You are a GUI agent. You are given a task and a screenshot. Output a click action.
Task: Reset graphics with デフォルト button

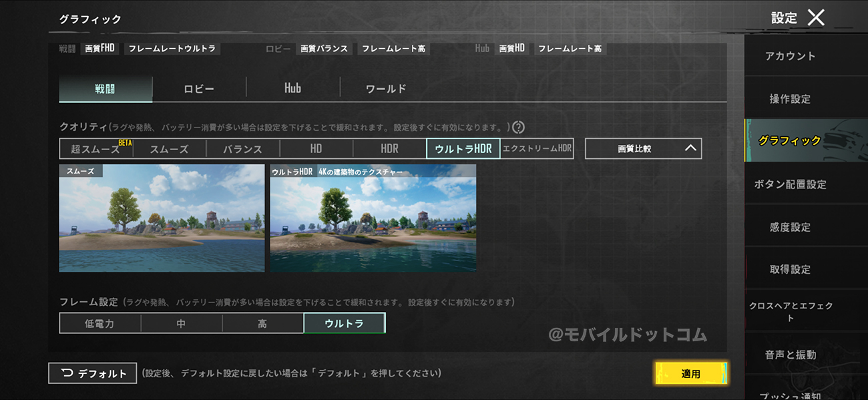pos(93,373)
